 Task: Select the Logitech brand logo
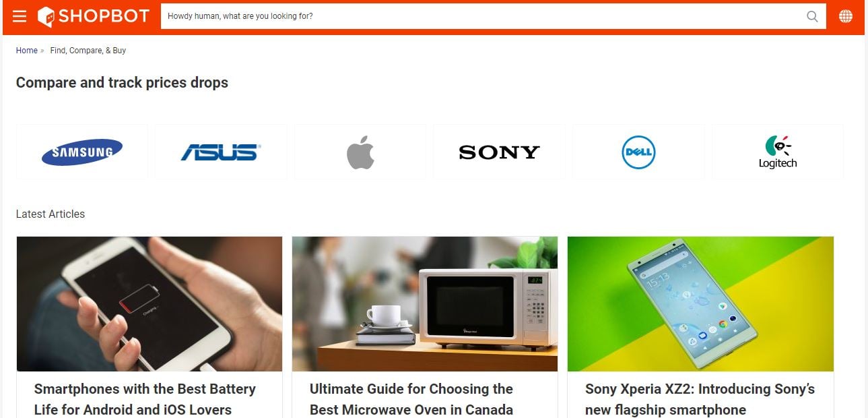pos(778,152)
